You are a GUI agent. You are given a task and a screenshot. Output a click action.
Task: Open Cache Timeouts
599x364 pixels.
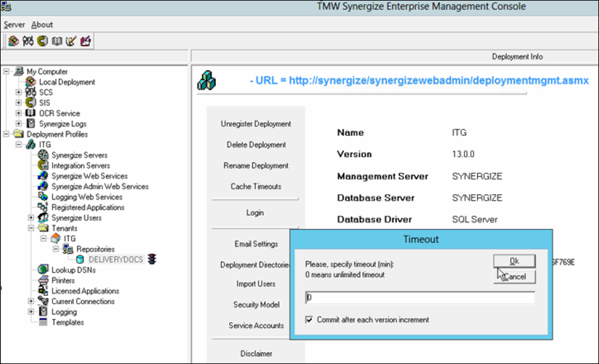pos(256,186)
